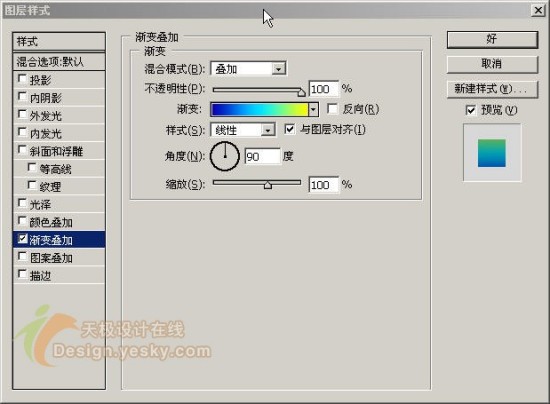Click the 取消 cancel button
The height and width of the screenshot is (404, 550).
[x=492, y=64]
